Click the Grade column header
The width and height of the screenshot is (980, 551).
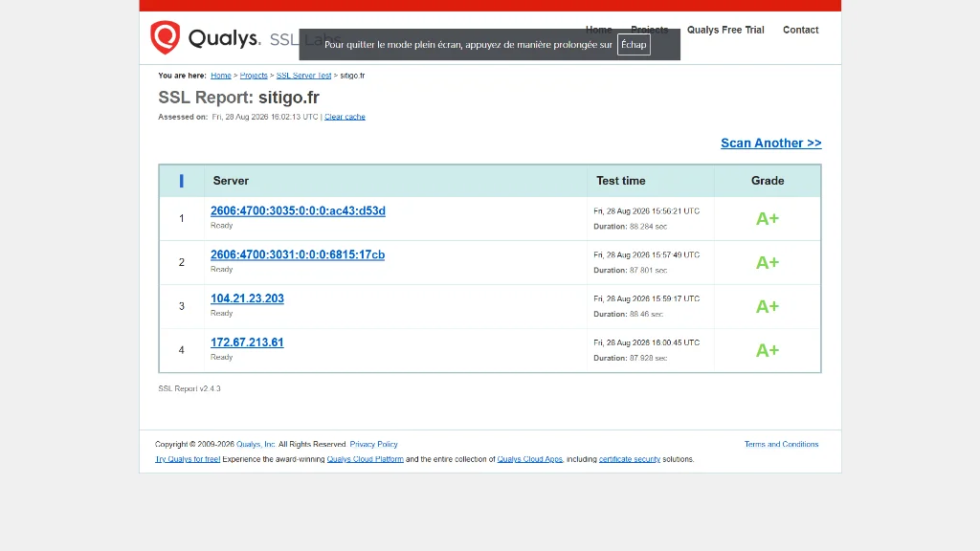[x=768, y=181]
